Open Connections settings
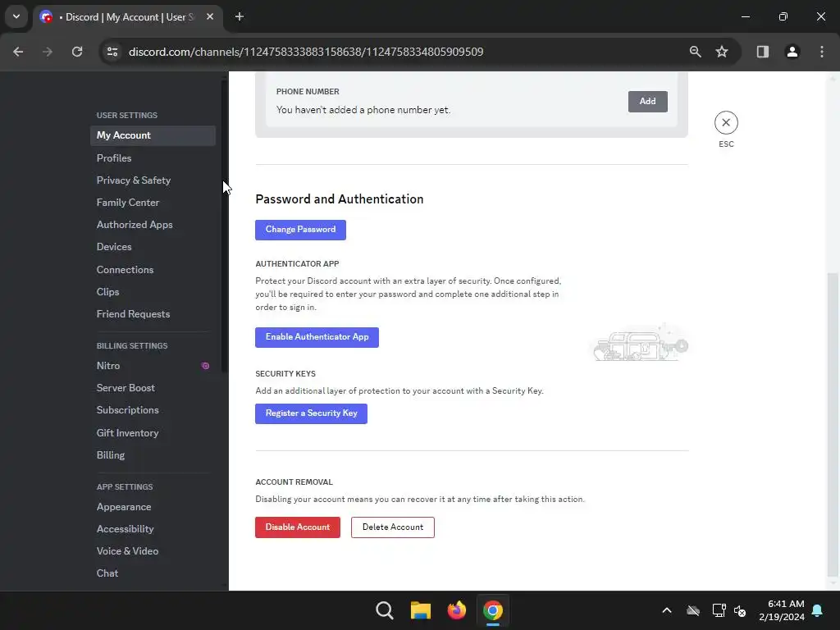This screenshot has width=840, height=630. point(153,270)
